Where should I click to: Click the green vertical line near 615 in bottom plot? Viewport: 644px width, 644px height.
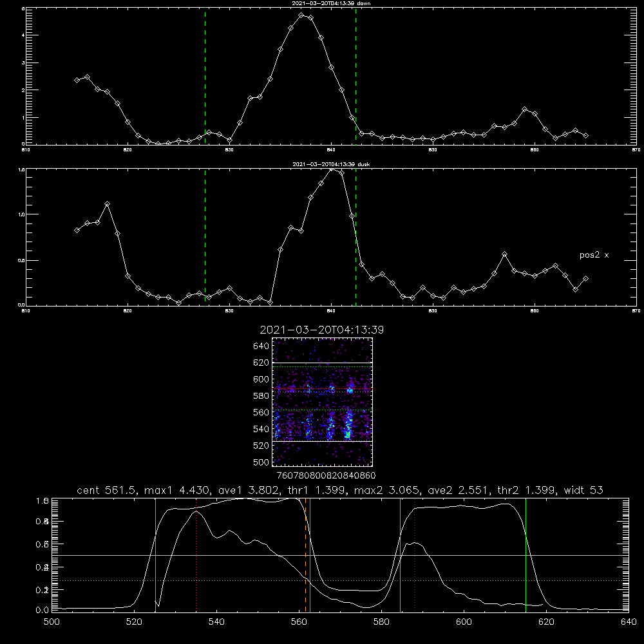(x=526, y=555)
